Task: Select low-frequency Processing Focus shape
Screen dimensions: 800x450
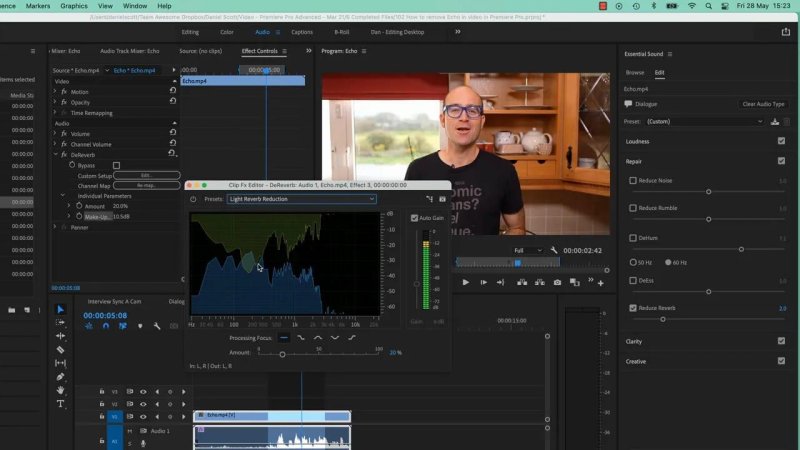Action: coord(301,338)
